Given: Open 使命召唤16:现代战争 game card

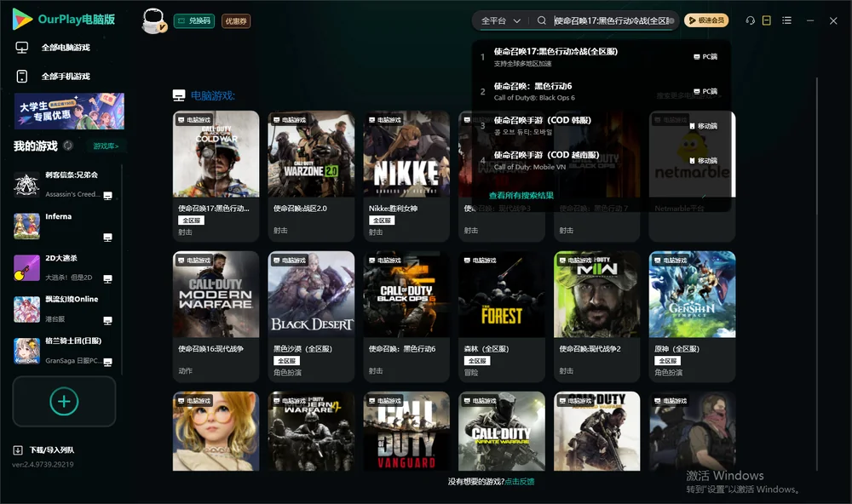Looking at the screenshot, I should click(216, 317).
